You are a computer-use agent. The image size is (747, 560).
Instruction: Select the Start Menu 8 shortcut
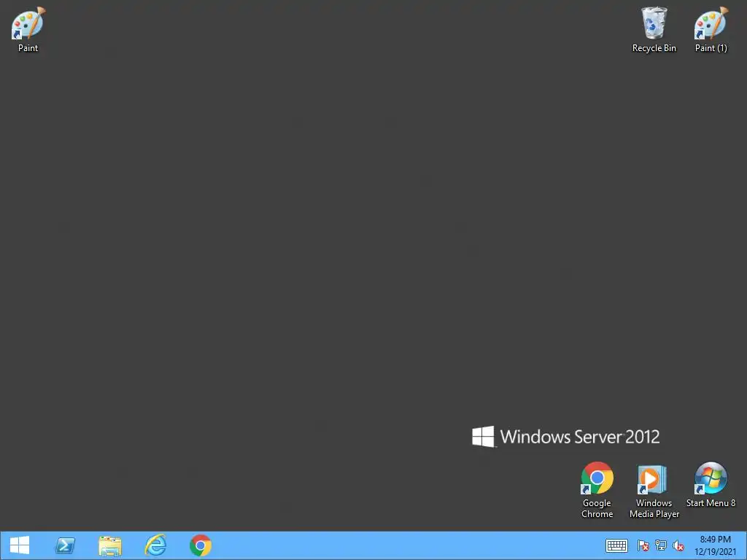[711, 485]
